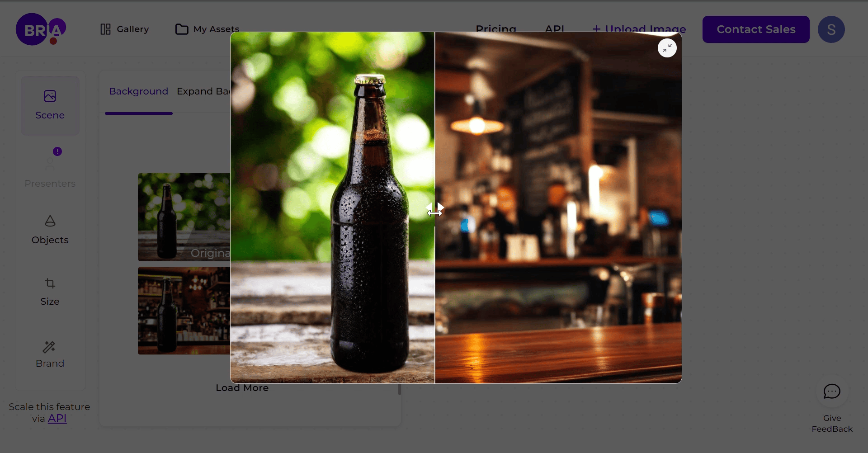Open the Expand Background tab
The height and width of the screenshot is (453, 868).
pyautogui.click(x=203, y=91)
